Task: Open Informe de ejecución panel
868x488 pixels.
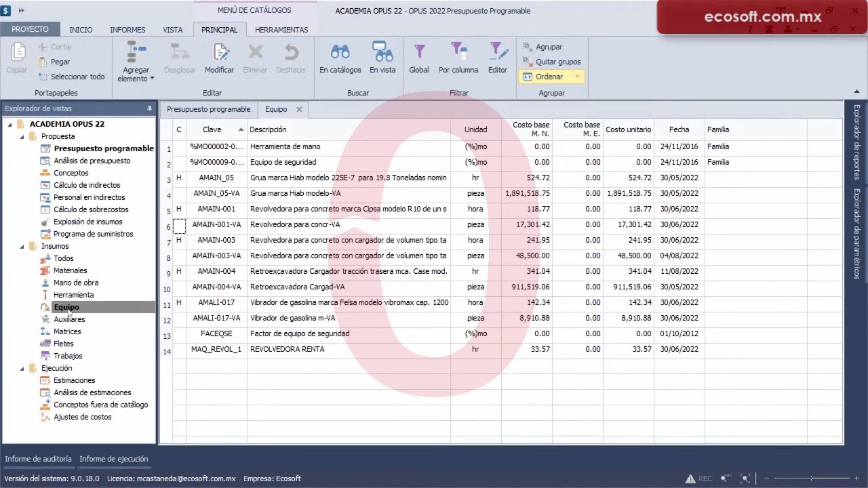Action: (x=114, y=459)
